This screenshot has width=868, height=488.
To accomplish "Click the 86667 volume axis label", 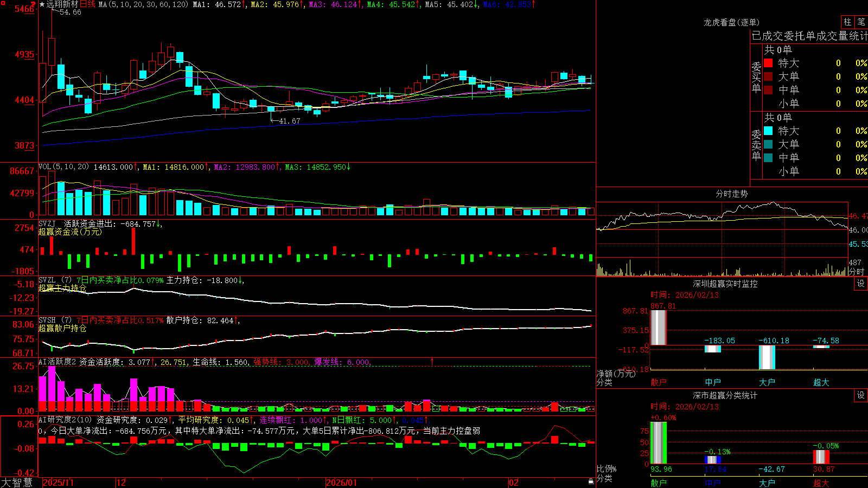I will (22, 171).
